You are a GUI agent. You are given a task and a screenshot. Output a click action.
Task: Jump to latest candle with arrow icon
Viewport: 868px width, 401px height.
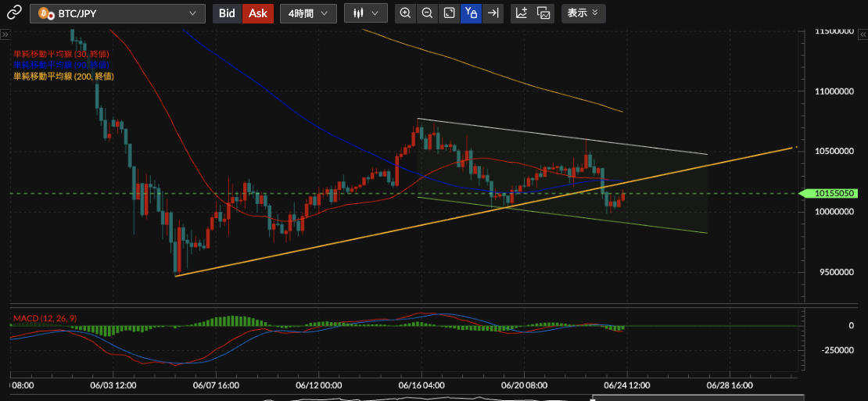point(493,13)
